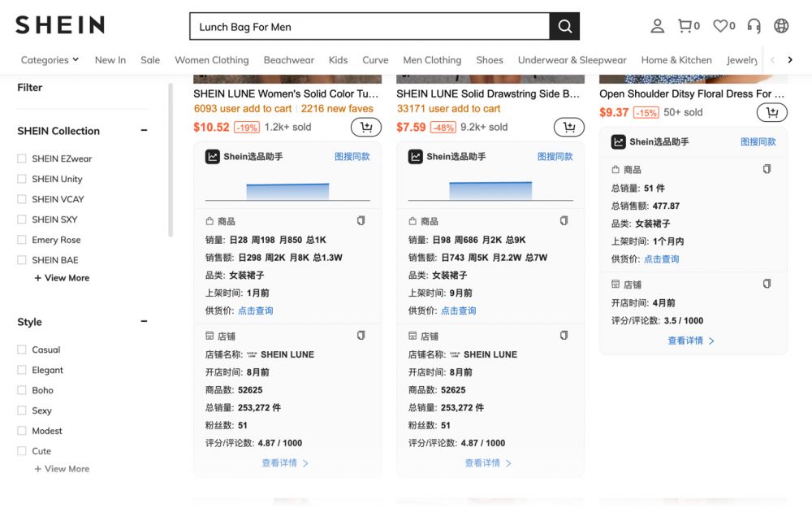Open the Sale menu
The height and width of the screenshot is (508, 812).
(150, 60)
